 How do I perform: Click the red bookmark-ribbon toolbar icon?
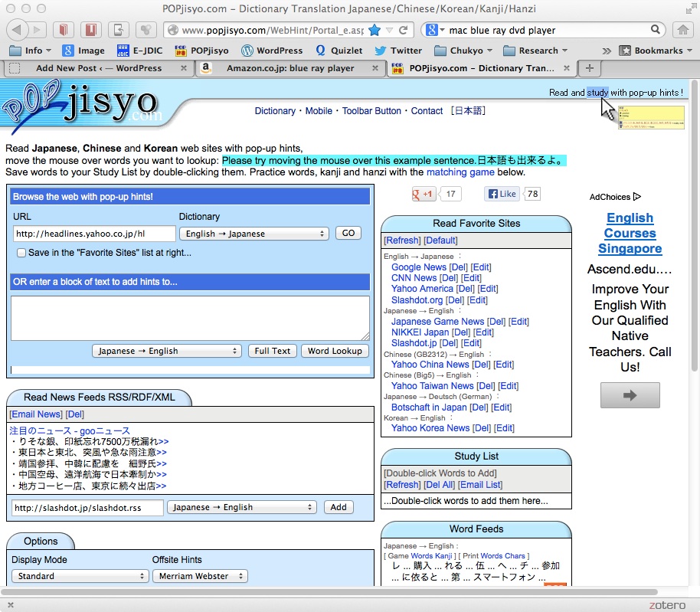point(90,30)
